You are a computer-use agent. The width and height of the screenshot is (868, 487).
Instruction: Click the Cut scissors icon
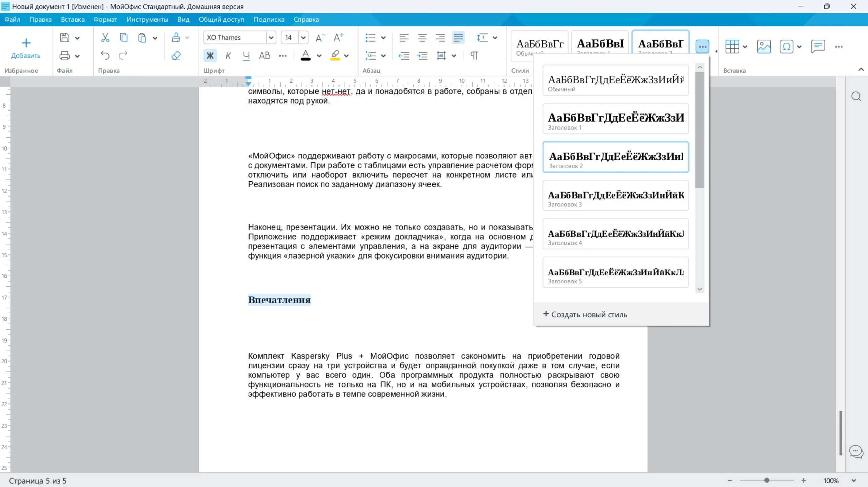click(x=105, y=38)
